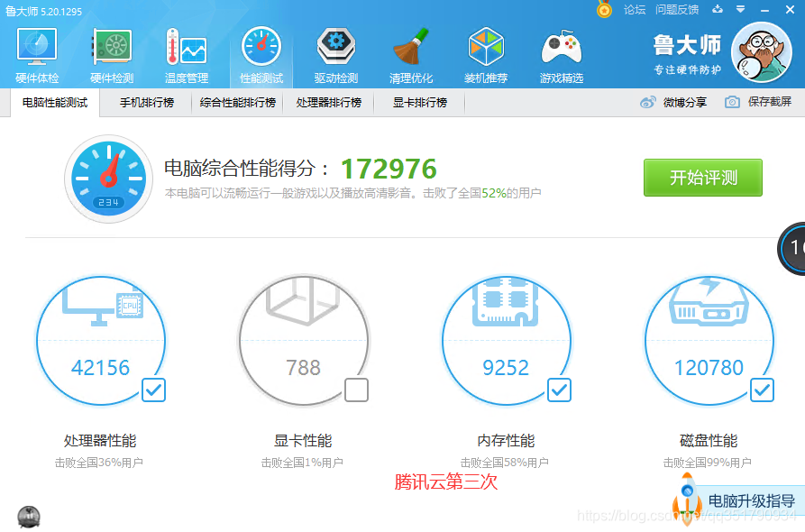The image size is (805, 532).
Task: Open 硬件体检 hardware checkup icon
Action: tap(36, 46)
